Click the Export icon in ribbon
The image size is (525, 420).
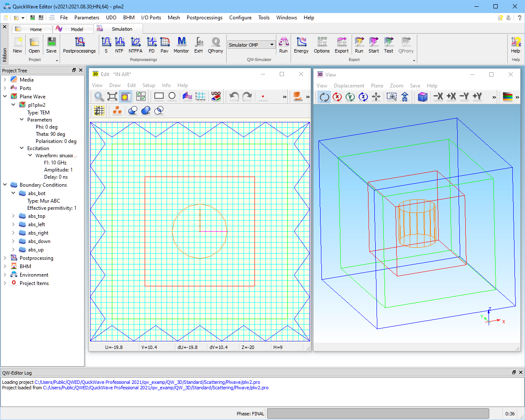[342, 45]
